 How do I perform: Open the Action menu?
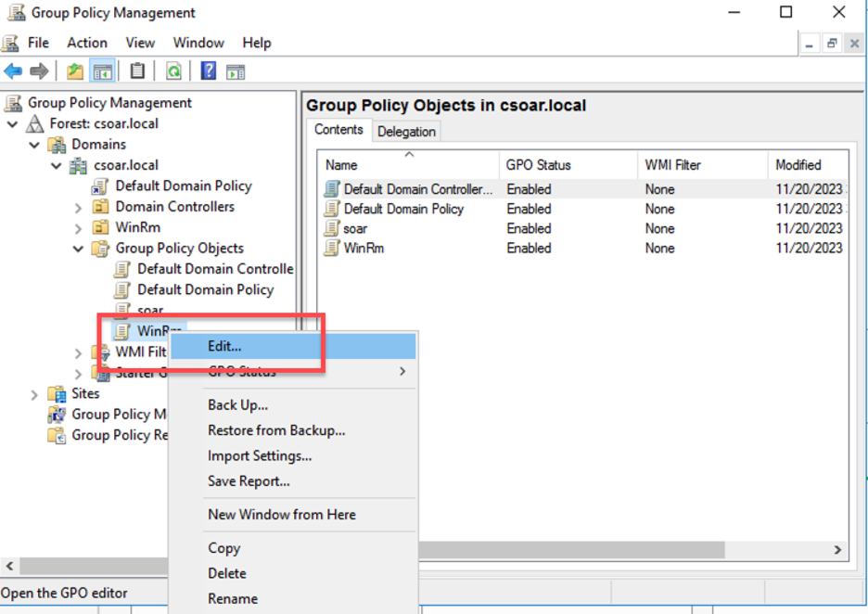pyautogui.click(x=86, y=43)
